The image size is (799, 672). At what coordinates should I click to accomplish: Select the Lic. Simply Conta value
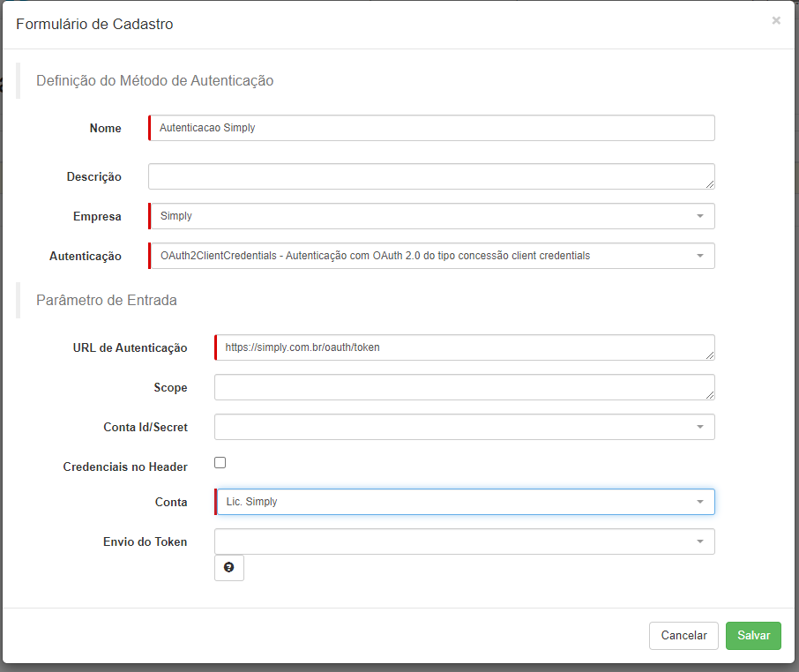tap(251, 502)
